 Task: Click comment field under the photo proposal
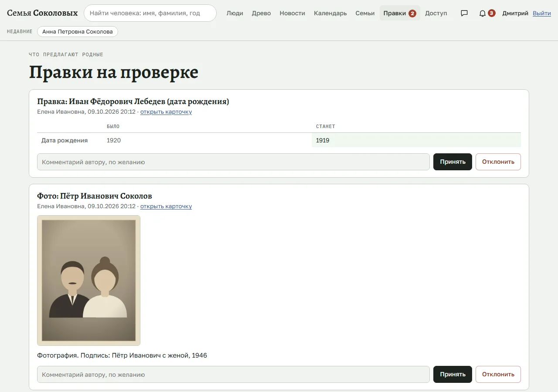coord(233,374)
